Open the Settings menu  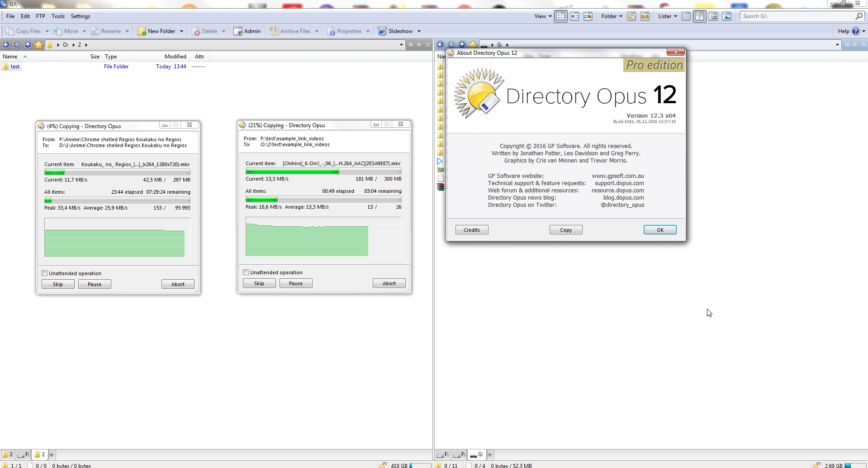(x=81, y=16)
